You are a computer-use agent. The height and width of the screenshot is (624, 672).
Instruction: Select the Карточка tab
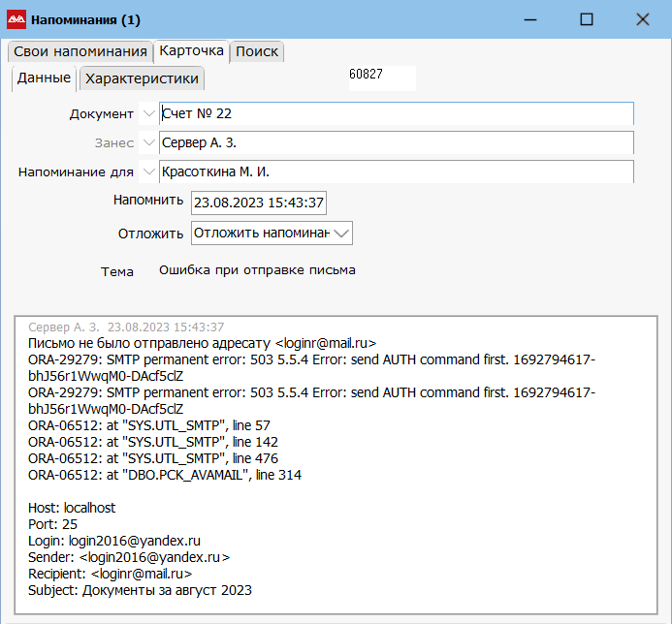[191, 50]
